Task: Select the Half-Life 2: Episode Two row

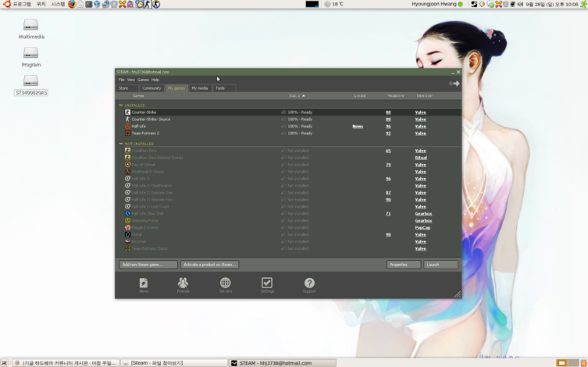Action: [289, 199]
